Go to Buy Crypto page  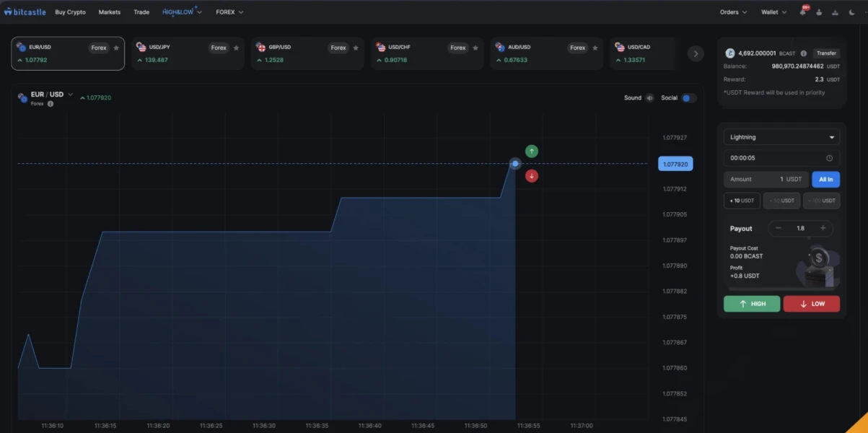pyautogui.click(x=70, y=12)
